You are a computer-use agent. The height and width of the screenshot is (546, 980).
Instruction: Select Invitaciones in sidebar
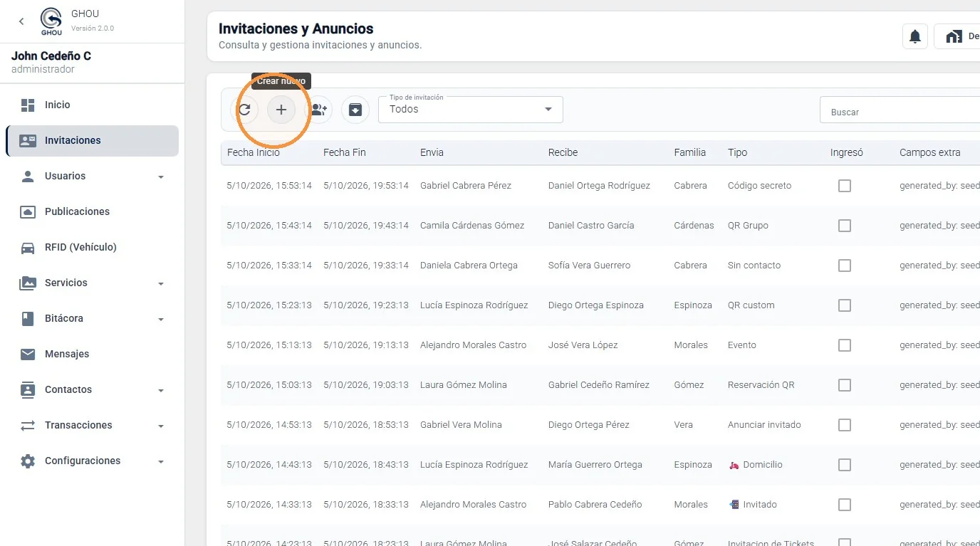coord(92,140)
